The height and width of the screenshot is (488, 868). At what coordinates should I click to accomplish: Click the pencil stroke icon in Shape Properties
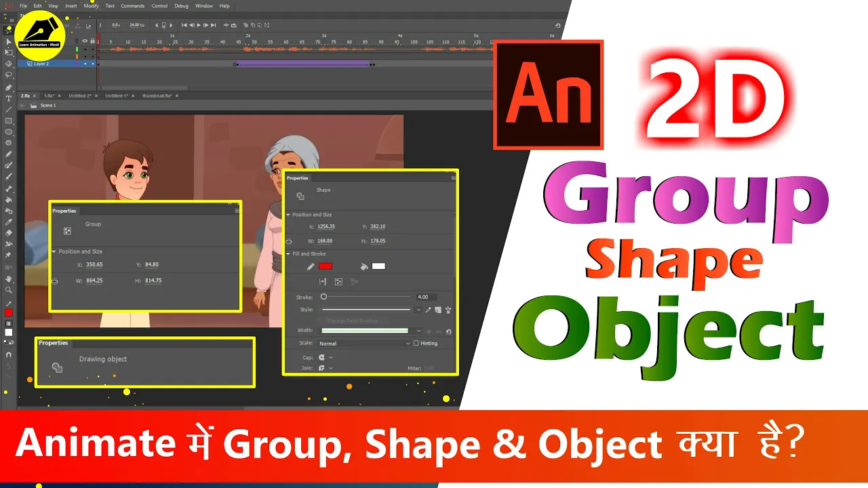(311, 266)
